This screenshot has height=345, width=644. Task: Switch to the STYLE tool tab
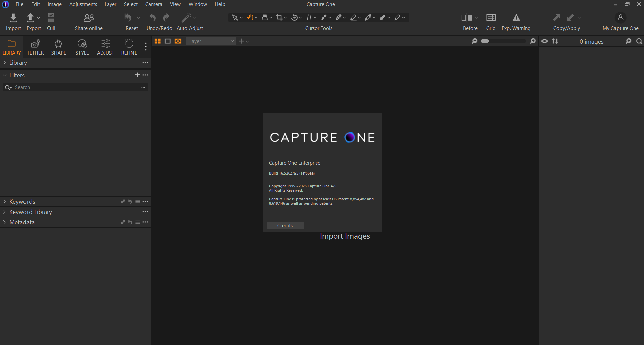pos(82,47)
